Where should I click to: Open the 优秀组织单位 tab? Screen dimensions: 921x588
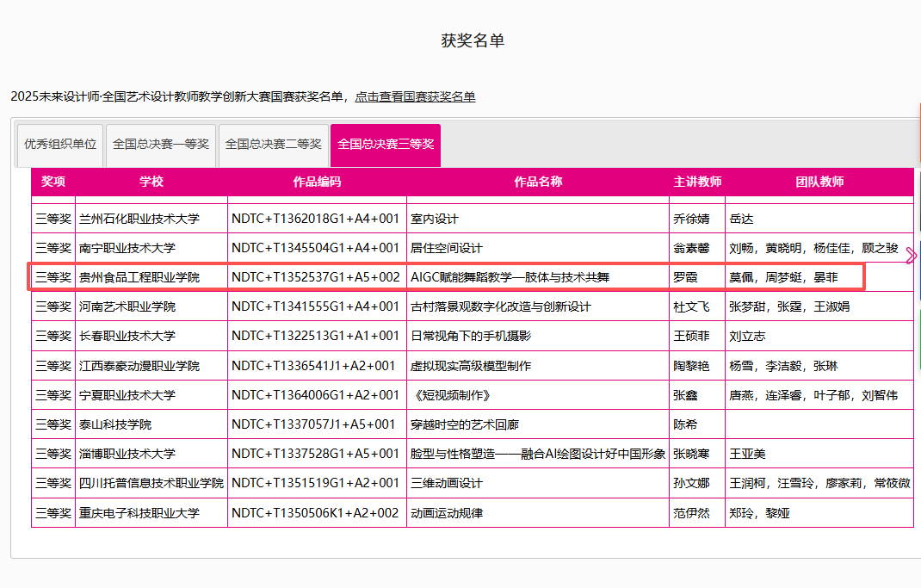click(60, 145)
